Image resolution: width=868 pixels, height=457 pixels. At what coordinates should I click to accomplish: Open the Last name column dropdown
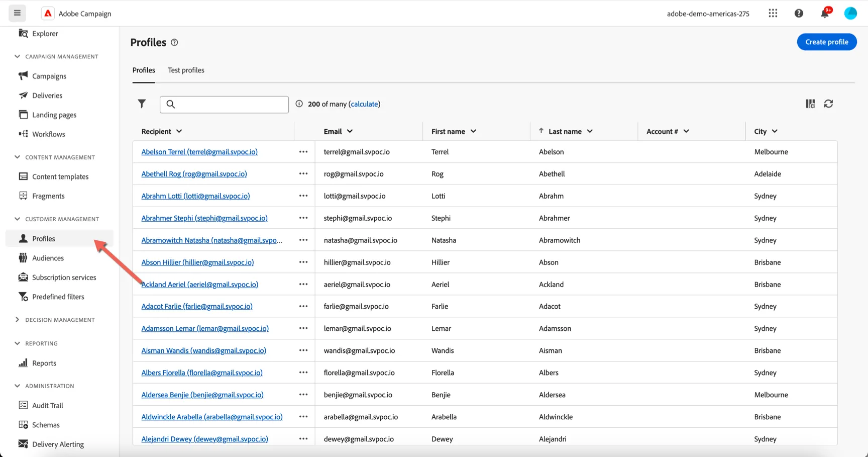point(590,131)
